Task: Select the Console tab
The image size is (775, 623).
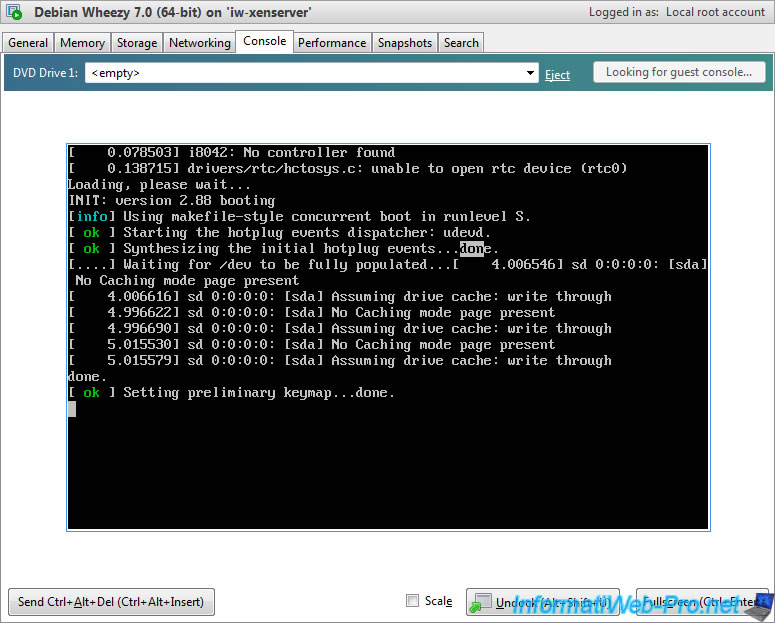Action: [264, 41]
